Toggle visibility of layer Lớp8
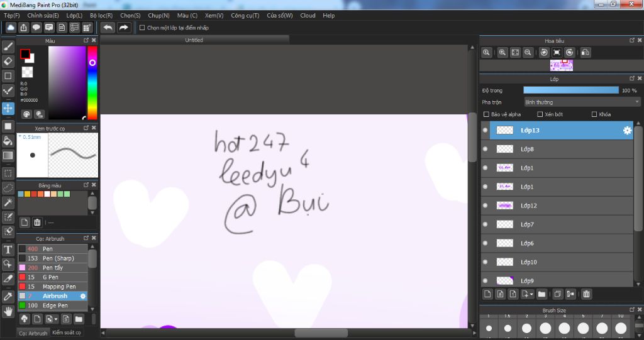 (x=485, y=149)
